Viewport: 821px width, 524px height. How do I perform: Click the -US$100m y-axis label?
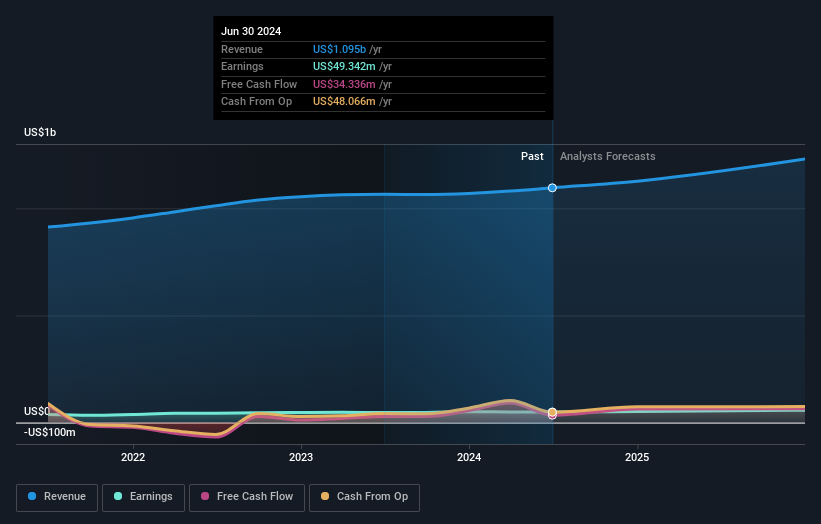[50, 432]
